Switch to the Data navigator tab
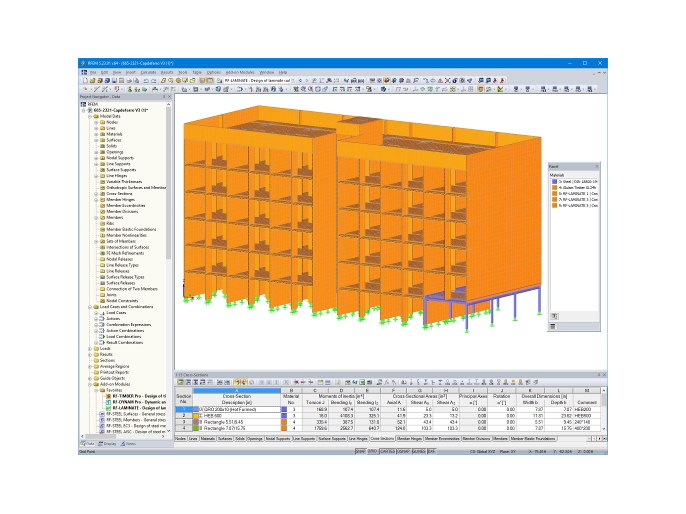The image size is (686, 514). (x=88, y=444)
